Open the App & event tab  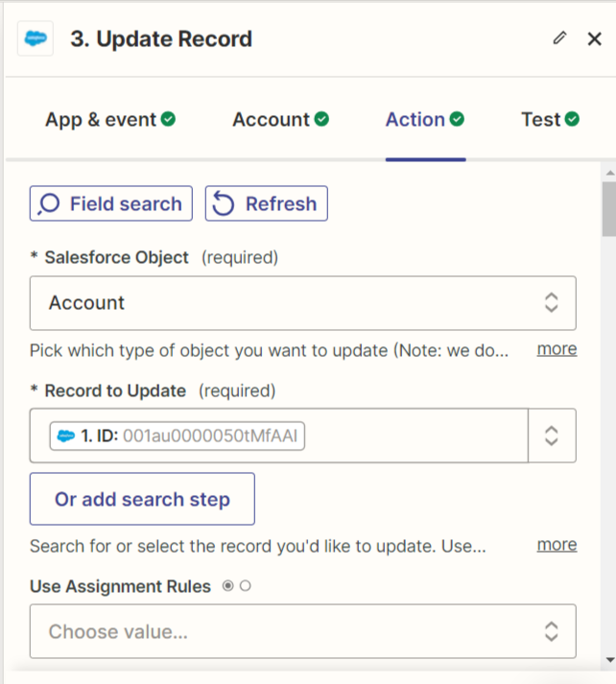[x=110, y=120]
